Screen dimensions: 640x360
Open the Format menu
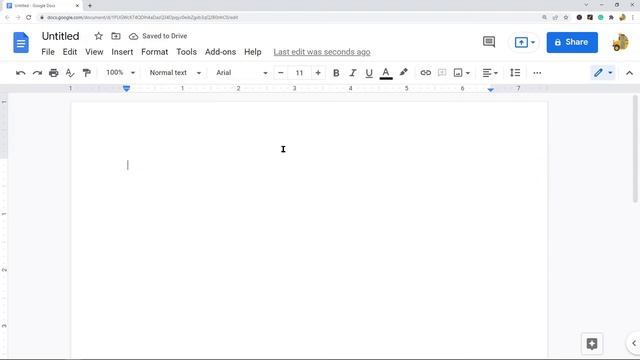pyautogui.click(x=154, y=52)
